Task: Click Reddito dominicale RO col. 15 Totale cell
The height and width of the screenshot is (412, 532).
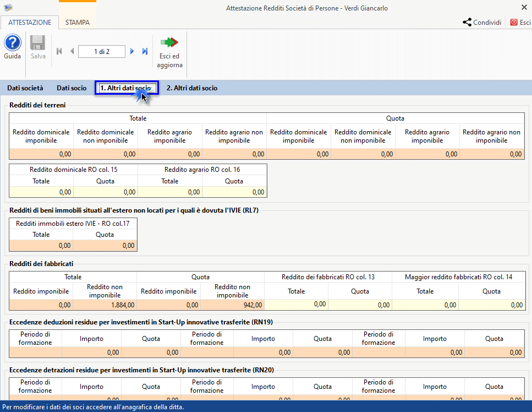Action: [x=41, y=192]
